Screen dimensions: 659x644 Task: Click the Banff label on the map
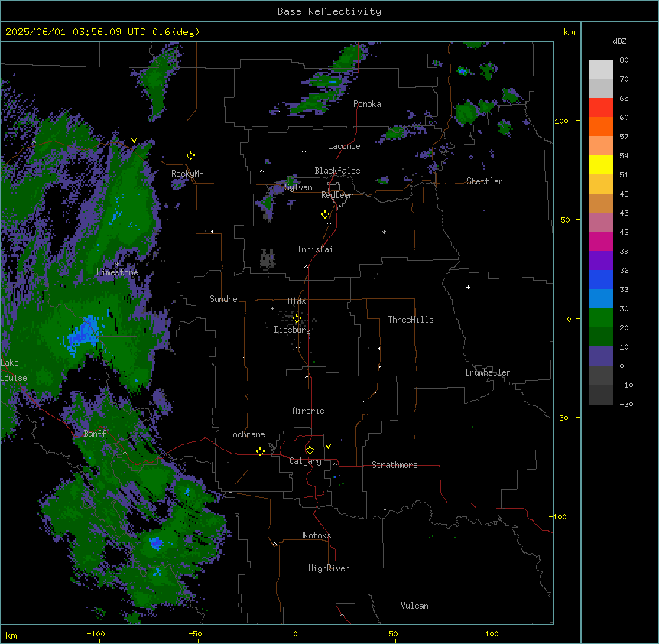(x=95, y=434)
